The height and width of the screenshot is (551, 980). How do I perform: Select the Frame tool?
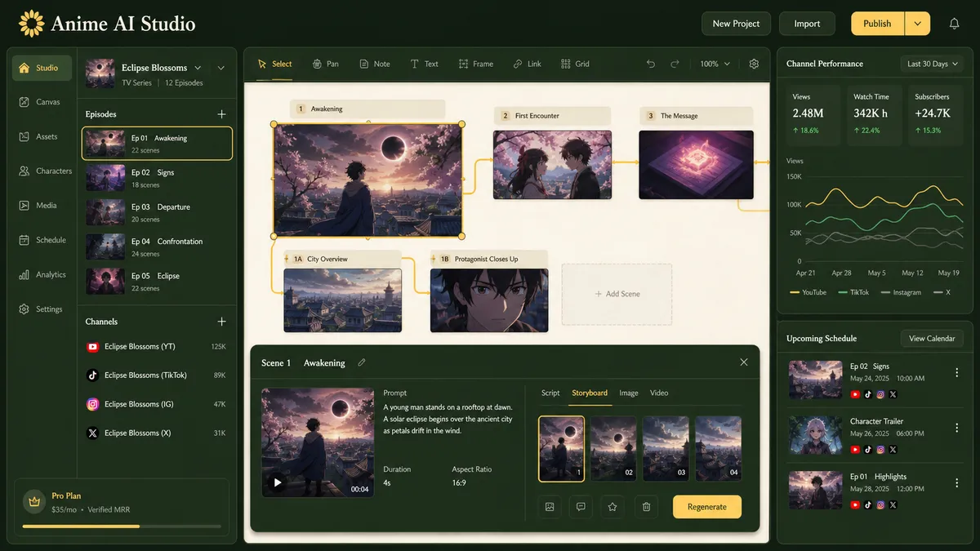(476, 64)
